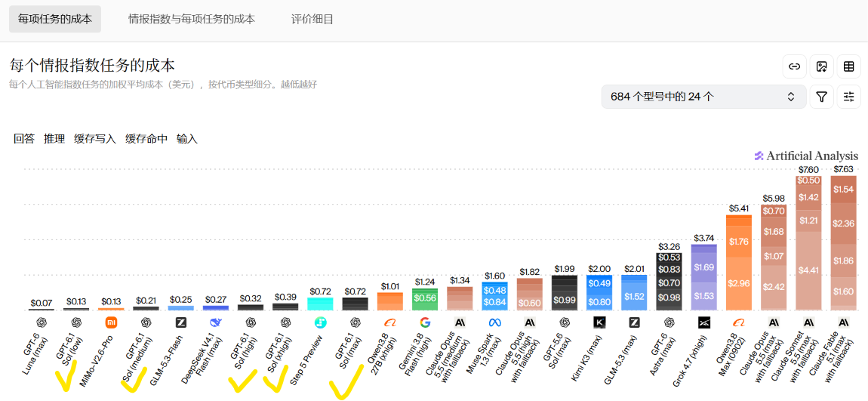Toggle the 缓存写入 legend series

[x=95, y=139]
